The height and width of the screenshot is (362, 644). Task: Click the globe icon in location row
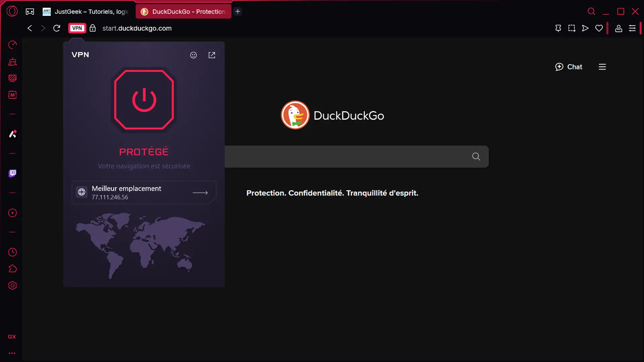(82, 192)
